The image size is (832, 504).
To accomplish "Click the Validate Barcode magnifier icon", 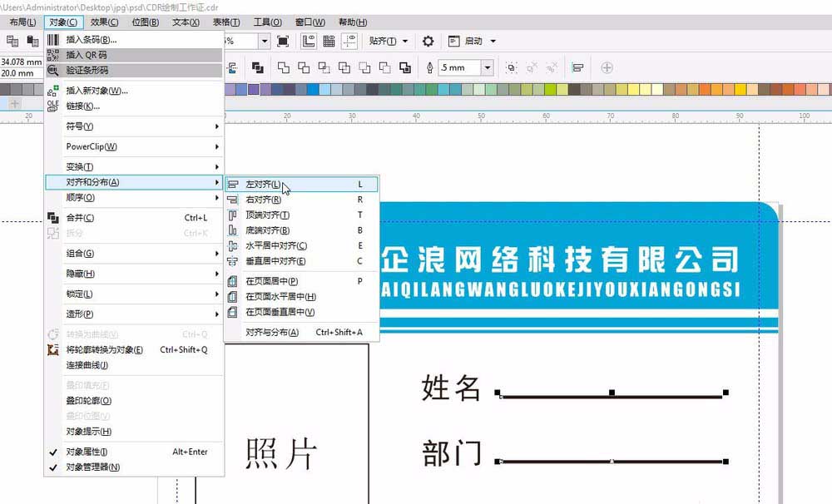I will tap(53, 70).
